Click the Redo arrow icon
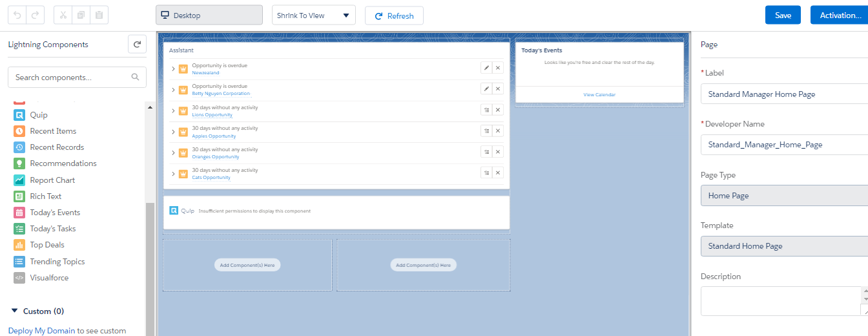Viewport: 868px width, 336px height. tap(36, 15)
